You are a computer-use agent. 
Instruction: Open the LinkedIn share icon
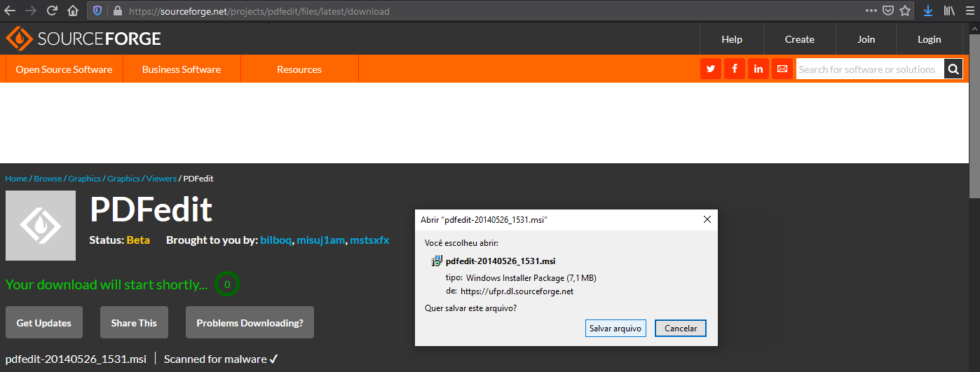(x=758, y=69)
